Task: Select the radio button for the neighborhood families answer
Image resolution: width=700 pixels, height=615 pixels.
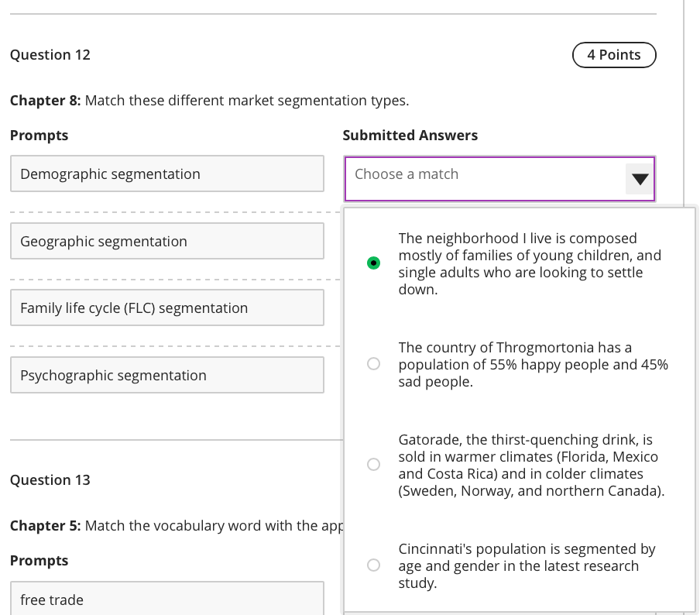Action: point(373,263)
